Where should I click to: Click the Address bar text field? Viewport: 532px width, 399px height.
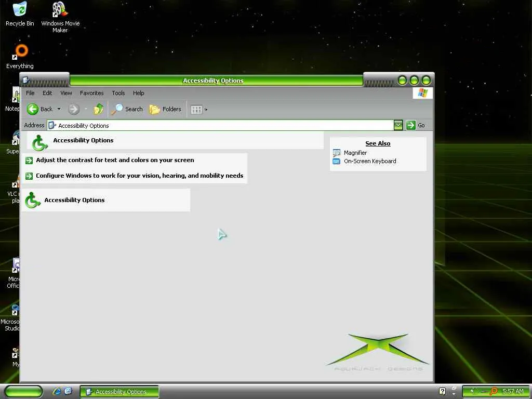tap(220, 126)
